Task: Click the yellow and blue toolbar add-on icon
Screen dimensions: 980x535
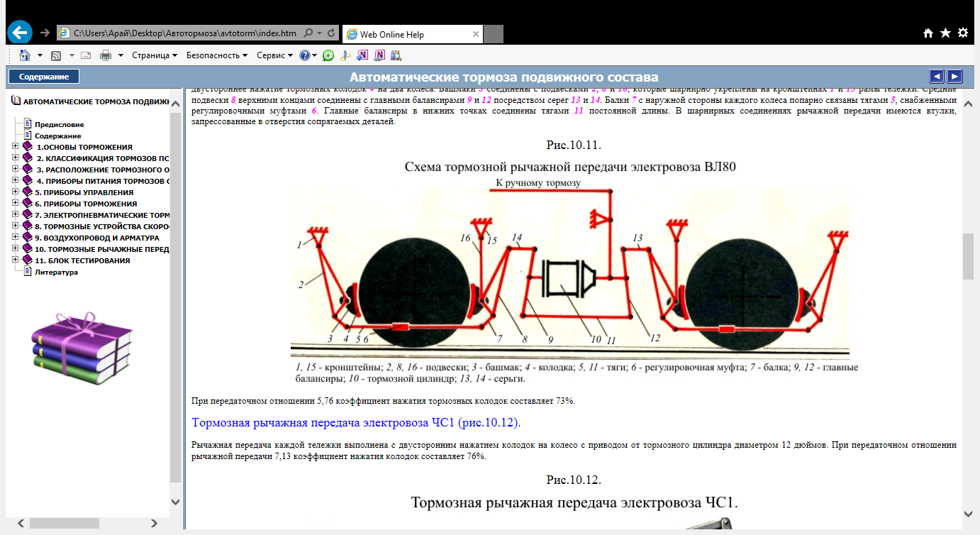Action: tap(345, 55)
